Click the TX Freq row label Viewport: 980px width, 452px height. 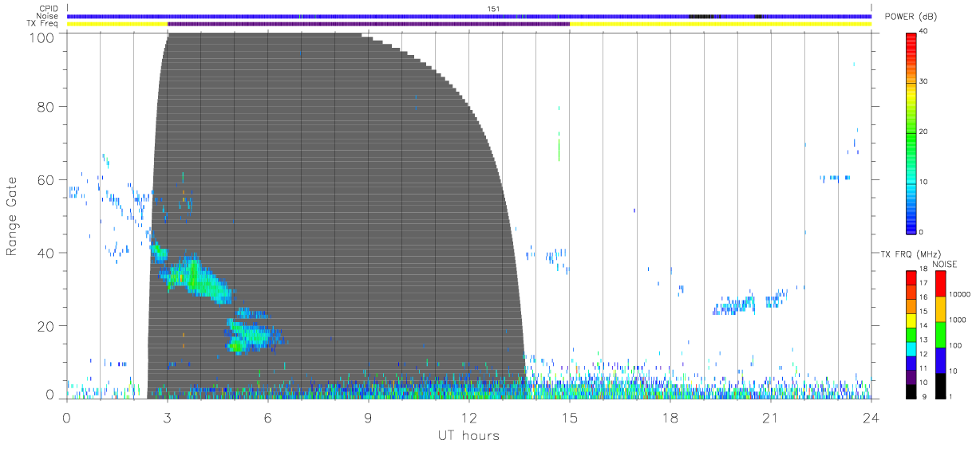coord(44,24)
